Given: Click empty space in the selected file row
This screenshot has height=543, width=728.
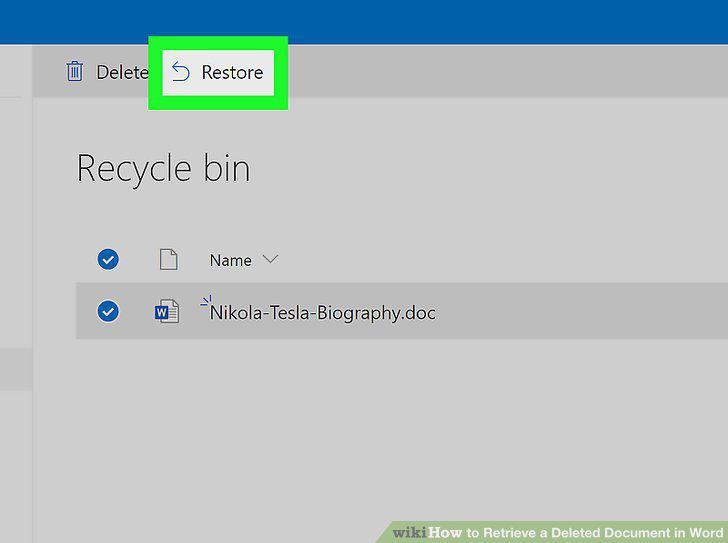Looking at the screenshot, I should 580,311.
